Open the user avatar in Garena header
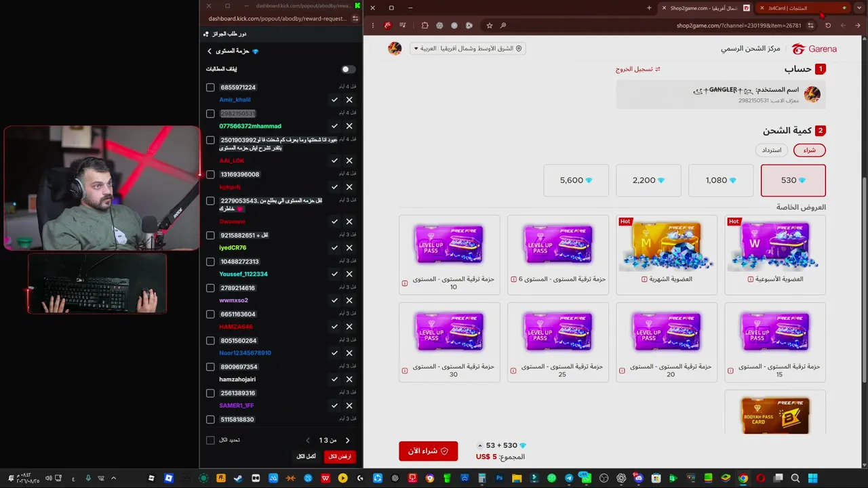 coord(395,49)
